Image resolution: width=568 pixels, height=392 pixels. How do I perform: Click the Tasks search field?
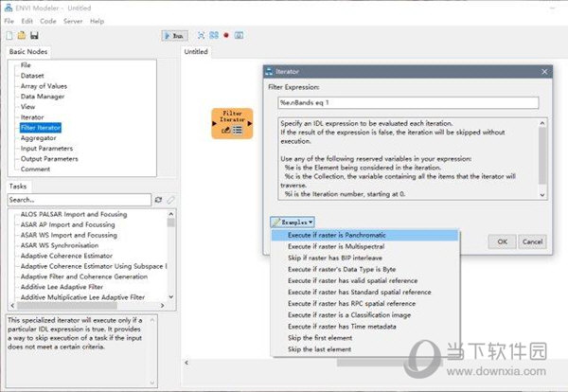click(79, 200)
